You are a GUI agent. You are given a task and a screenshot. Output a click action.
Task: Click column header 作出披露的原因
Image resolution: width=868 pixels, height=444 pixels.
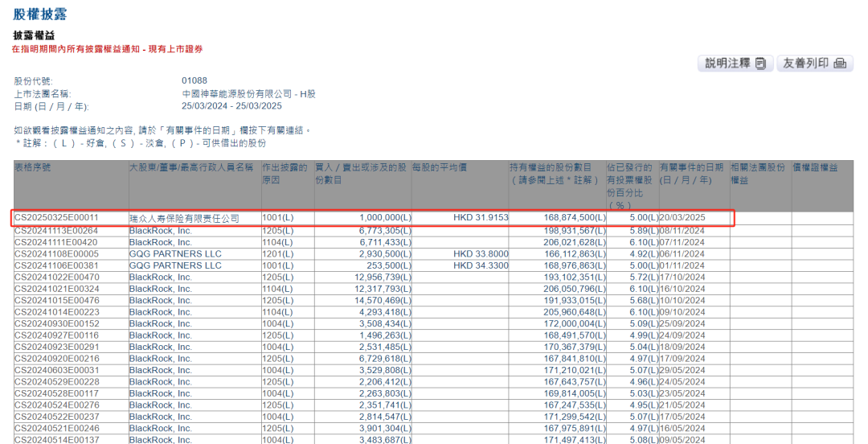[285, 174]
